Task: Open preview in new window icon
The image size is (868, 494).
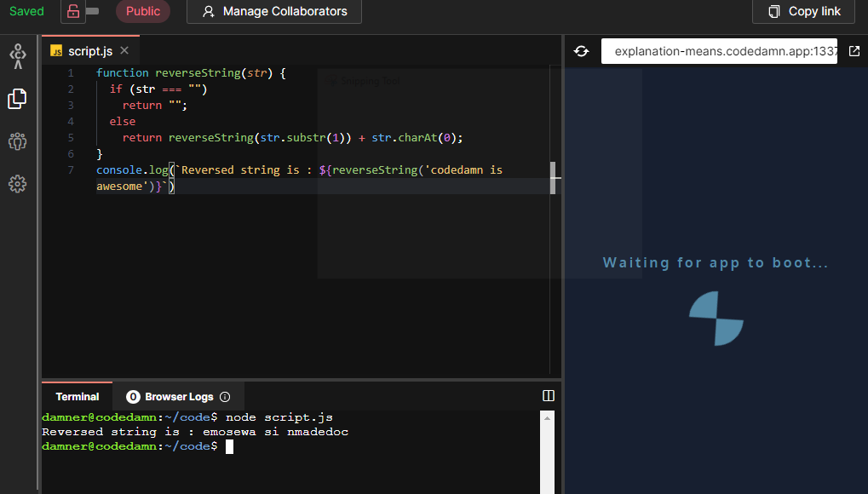Action: tap(854, 51)
